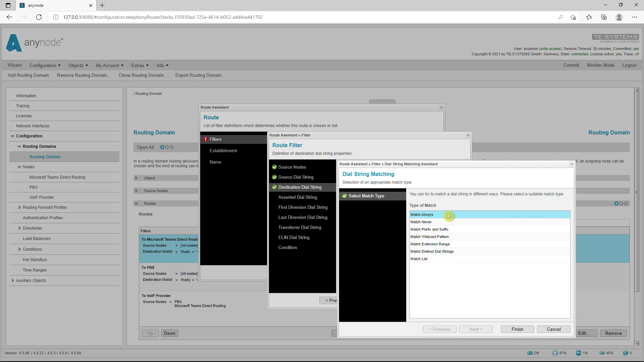Expand the Conditions tree node

coord(19,249)
